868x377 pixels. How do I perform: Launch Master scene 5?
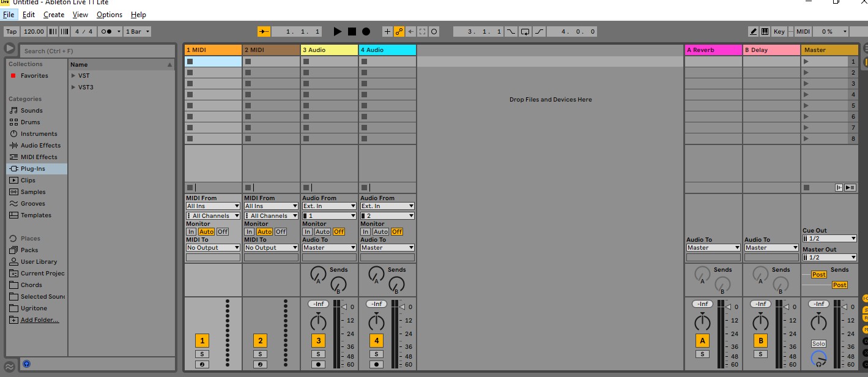tap(806, 105)
